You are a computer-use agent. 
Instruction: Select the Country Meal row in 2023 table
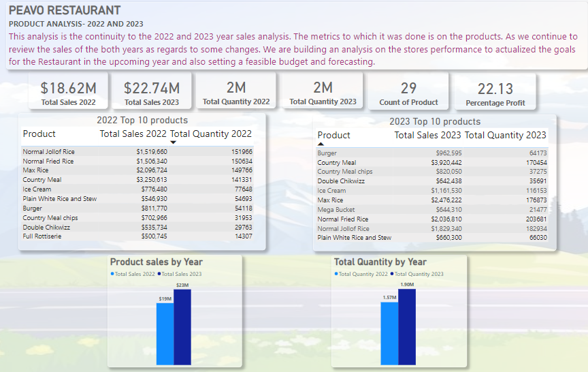tap(432, 163)
